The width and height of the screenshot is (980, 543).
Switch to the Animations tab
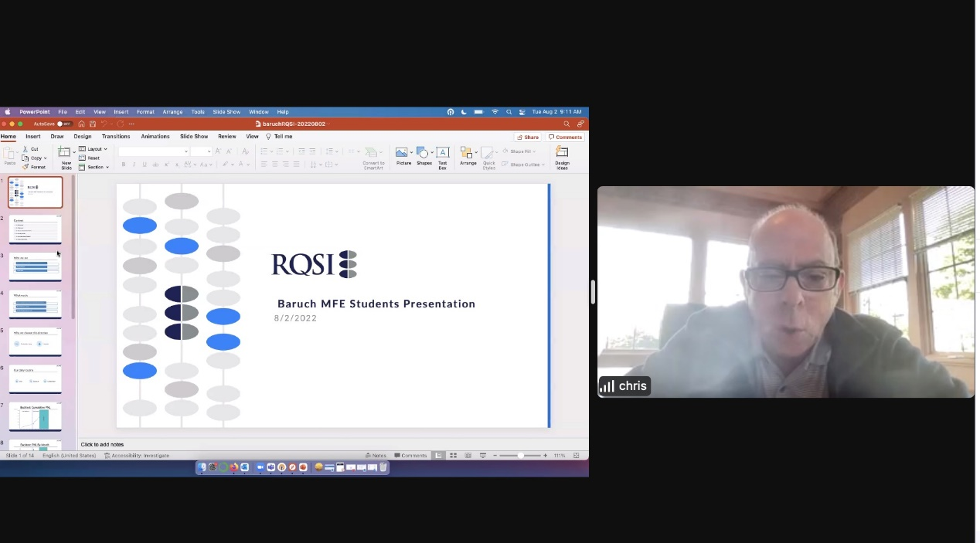click(155, 137)
